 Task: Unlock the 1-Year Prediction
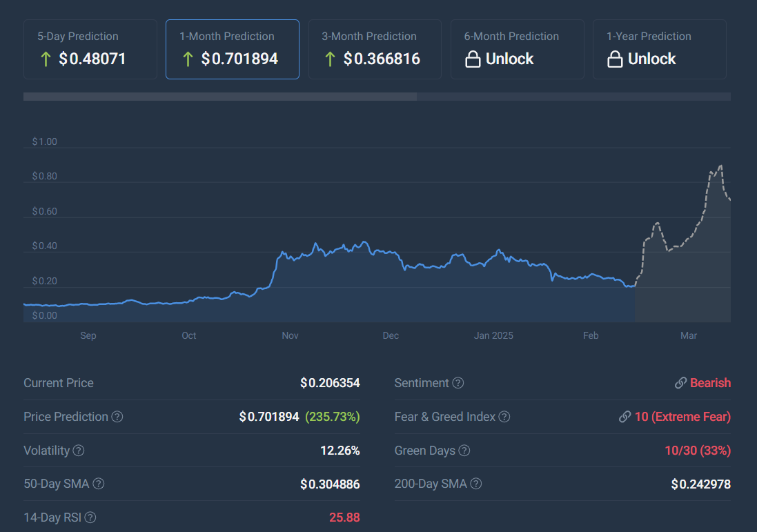click(x=660, y=49)
